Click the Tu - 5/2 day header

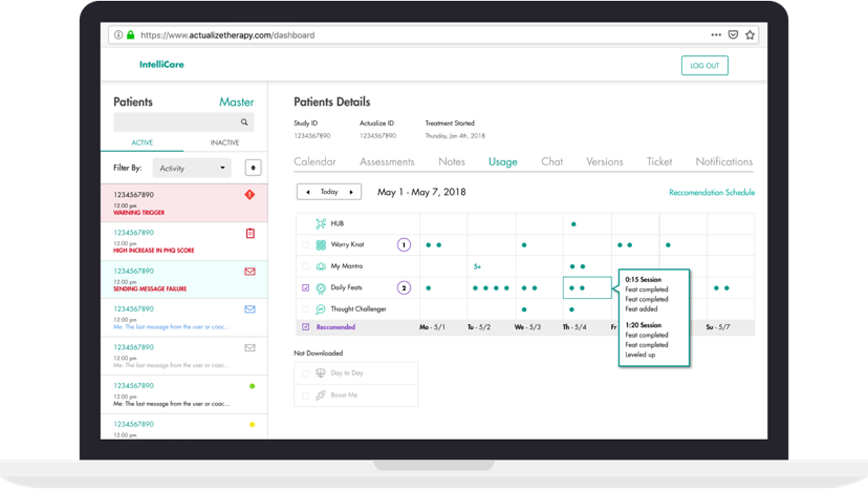tap(479, 327)
